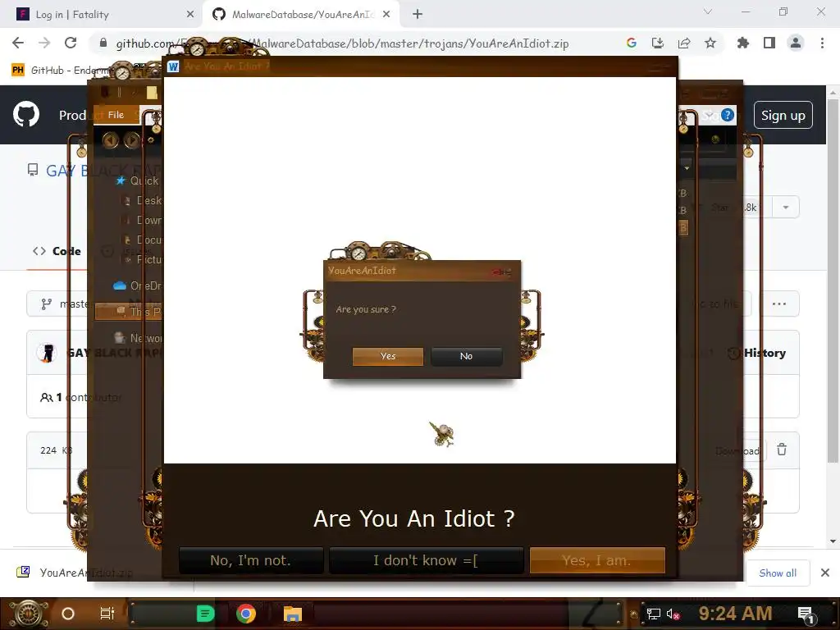Choose "I don't know =[" answer button
The height and width of the screenshot is (630, 840).
426,560
